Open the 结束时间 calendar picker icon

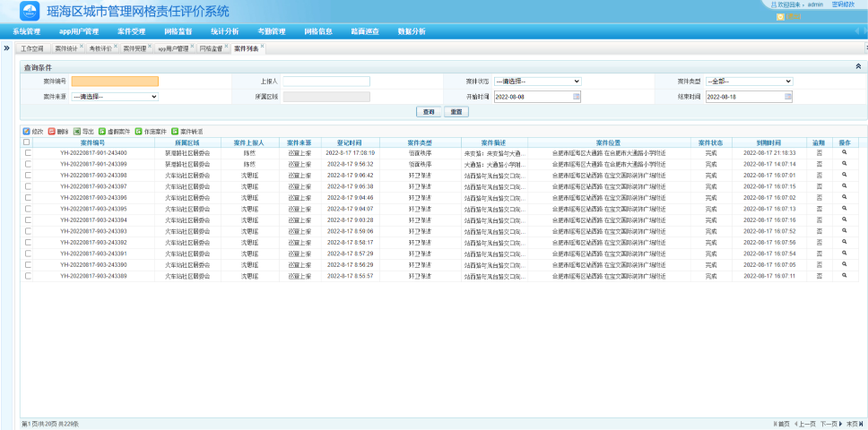pyautogui.click(x=788, y=96)
